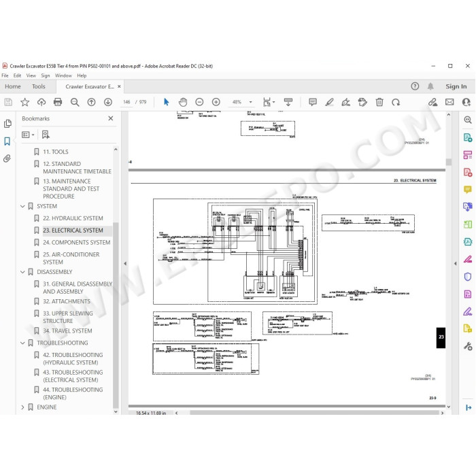Switch to the Tools tab
Image resolution: width=476 pixels, height=476 pixels.
pyautogui.click(x=39, y=86)
